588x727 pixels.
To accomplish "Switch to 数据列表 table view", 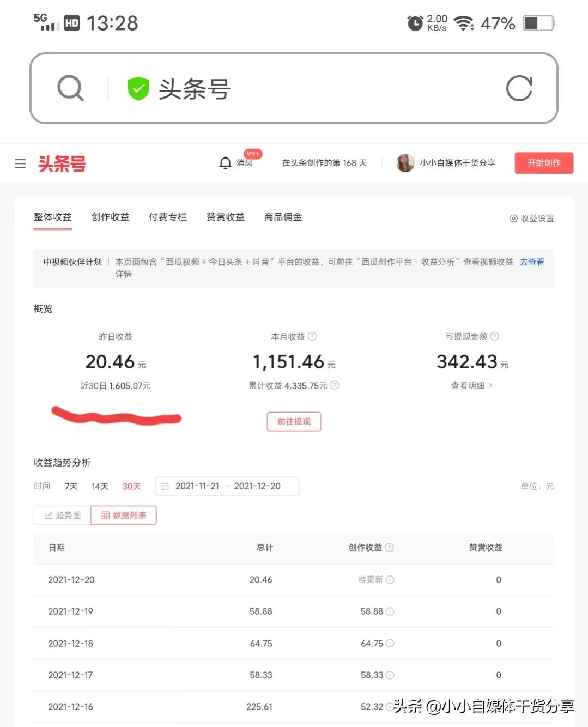I will click(x=124, y=516).
